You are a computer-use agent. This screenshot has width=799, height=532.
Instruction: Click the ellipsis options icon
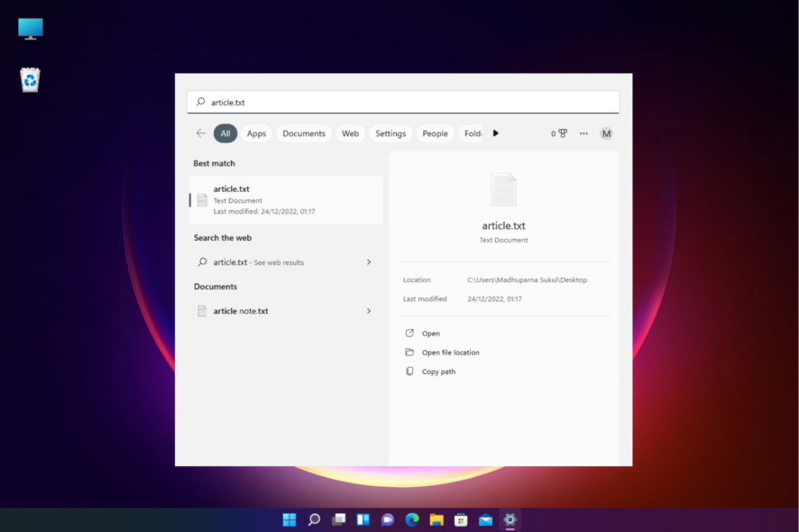pos(583,133)
